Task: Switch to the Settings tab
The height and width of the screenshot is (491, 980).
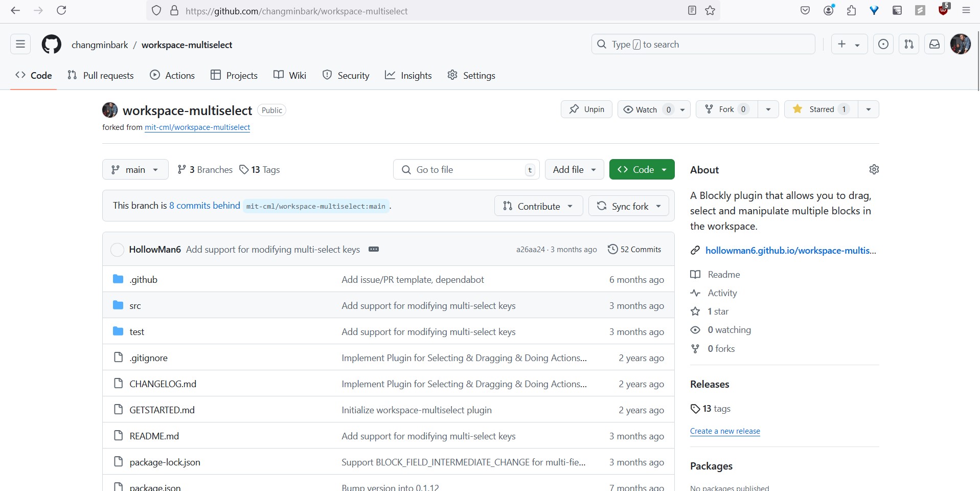Action: tap(471, 75)
